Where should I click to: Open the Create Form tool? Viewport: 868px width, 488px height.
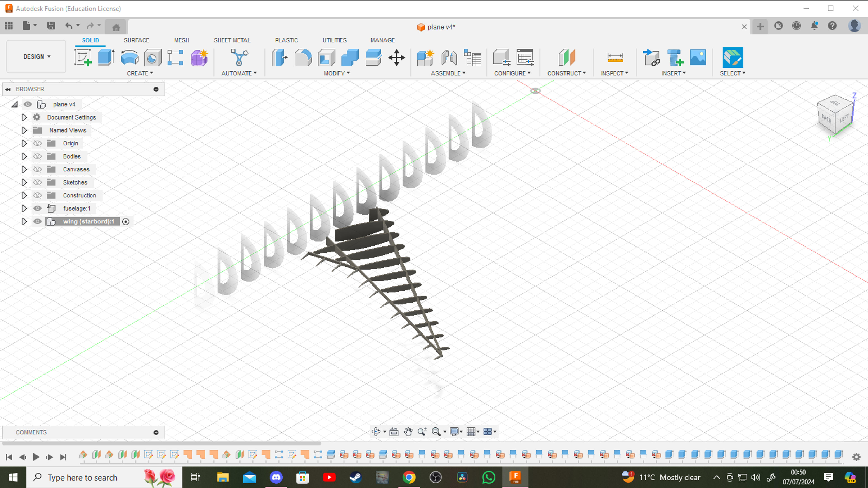point(199,58)
